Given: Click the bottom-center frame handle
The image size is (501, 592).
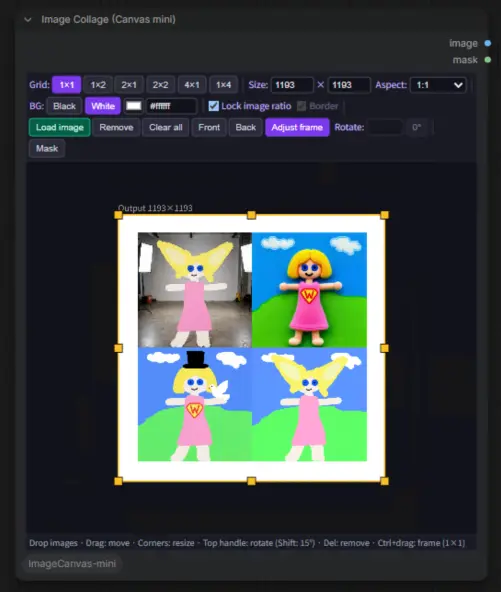Looking at the screenshot, I should tap(251, 481).
